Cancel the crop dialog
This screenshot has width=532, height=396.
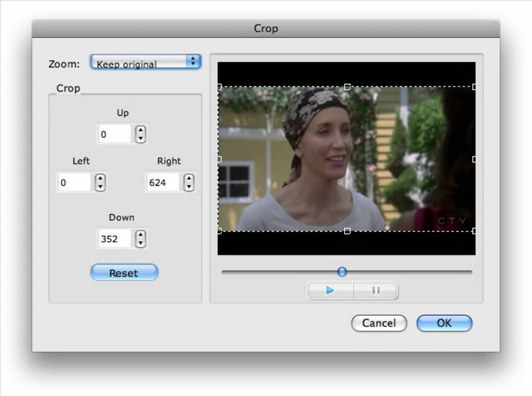point(379,323)
